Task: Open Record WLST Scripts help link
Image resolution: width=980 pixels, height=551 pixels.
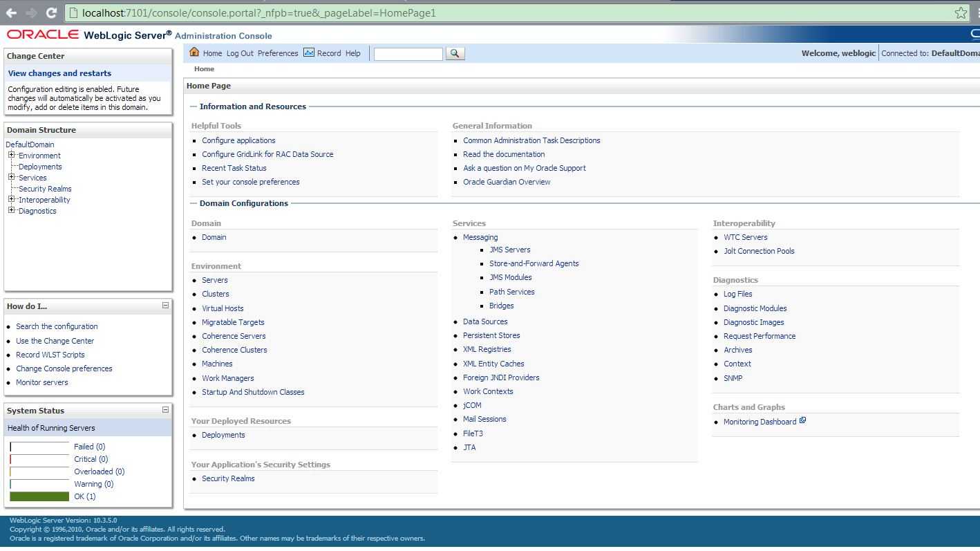Action: (50, 355)
